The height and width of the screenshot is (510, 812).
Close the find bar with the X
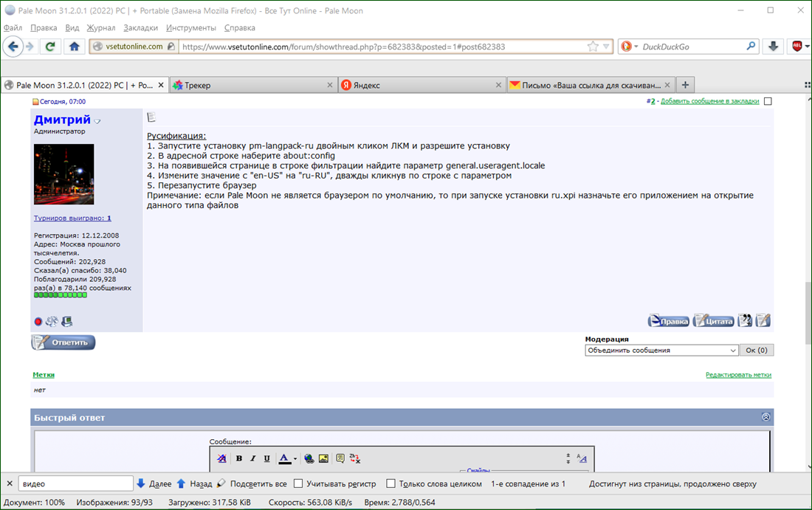(10, 483)
